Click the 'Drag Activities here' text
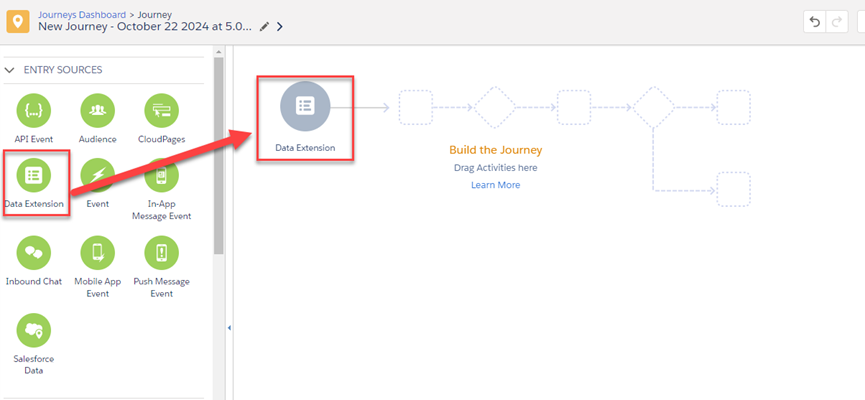The image size is (865, 400). click(x=495, y=168)
